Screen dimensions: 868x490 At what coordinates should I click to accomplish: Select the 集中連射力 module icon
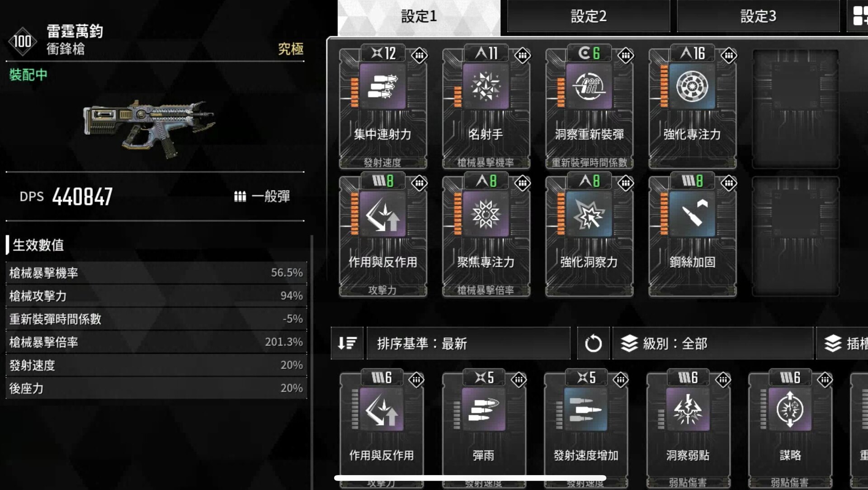382,86
